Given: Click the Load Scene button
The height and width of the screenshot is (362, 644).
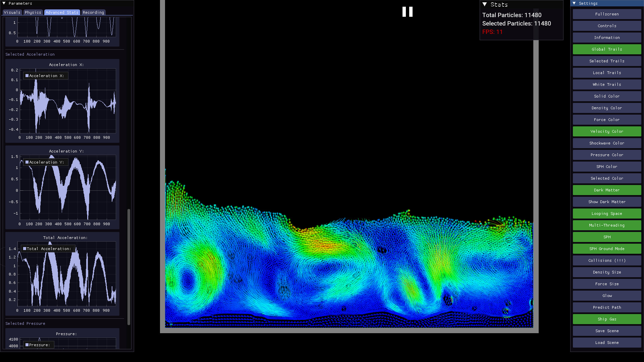Looking at the screenshot, I should (x=606, y=343).
